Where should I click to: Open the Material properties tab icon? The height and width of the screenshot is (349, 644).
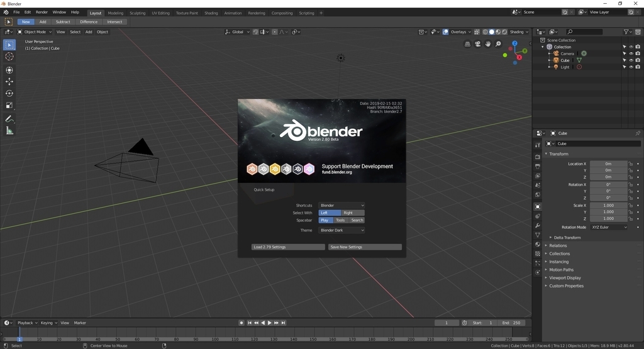538,244
